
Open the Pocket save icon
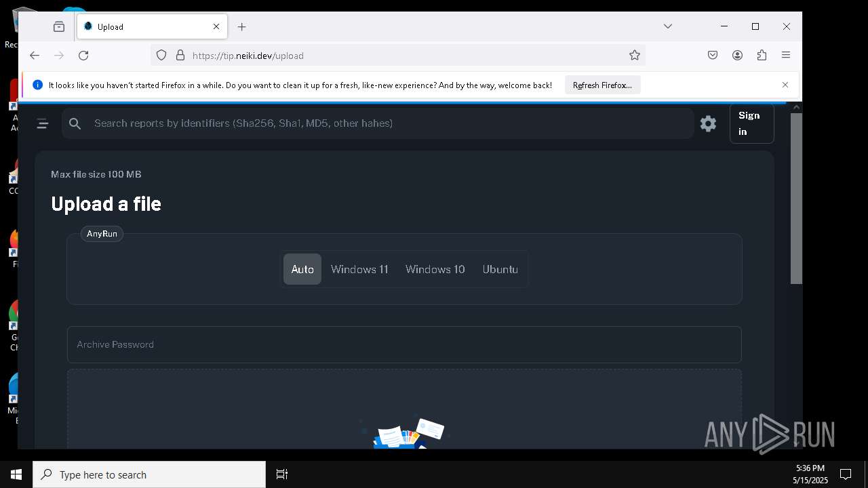(713, 56)
